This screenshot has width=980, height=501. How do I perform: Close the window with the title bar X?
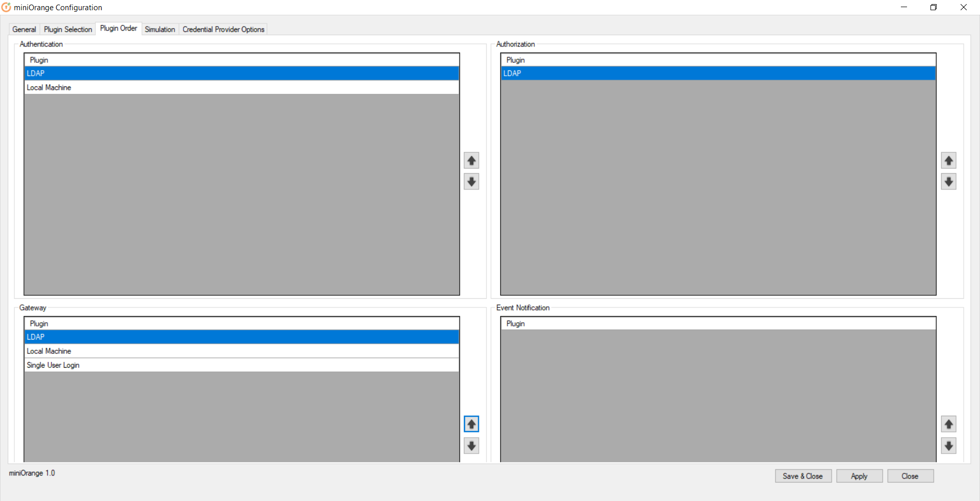click(x=964, y=7)
